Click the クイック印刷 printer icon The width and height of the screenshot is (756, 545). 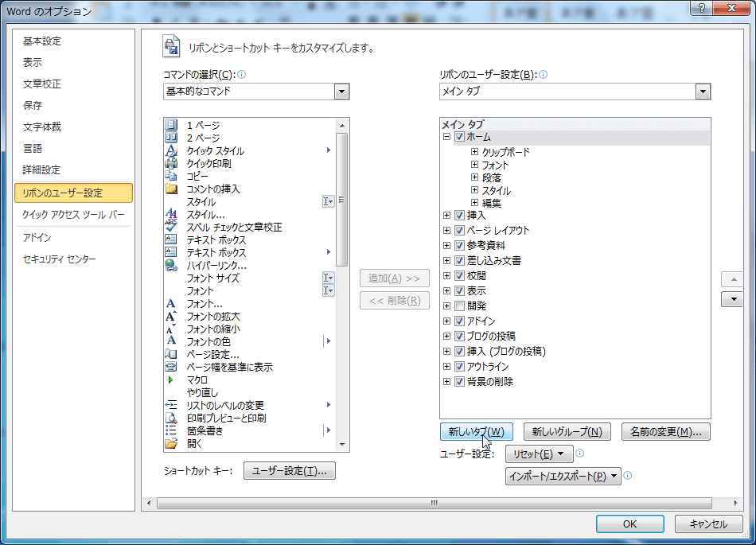pos(171,163)
